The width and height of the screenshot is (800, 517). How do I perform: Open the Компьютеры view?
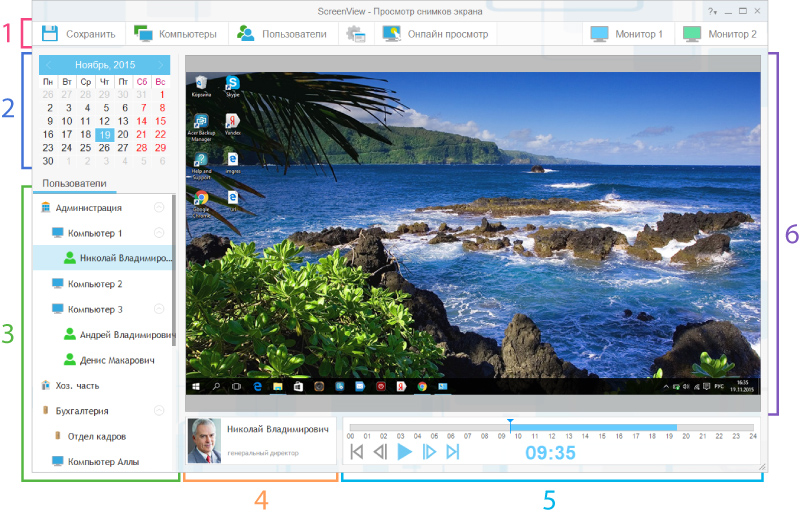coord(175,34)
